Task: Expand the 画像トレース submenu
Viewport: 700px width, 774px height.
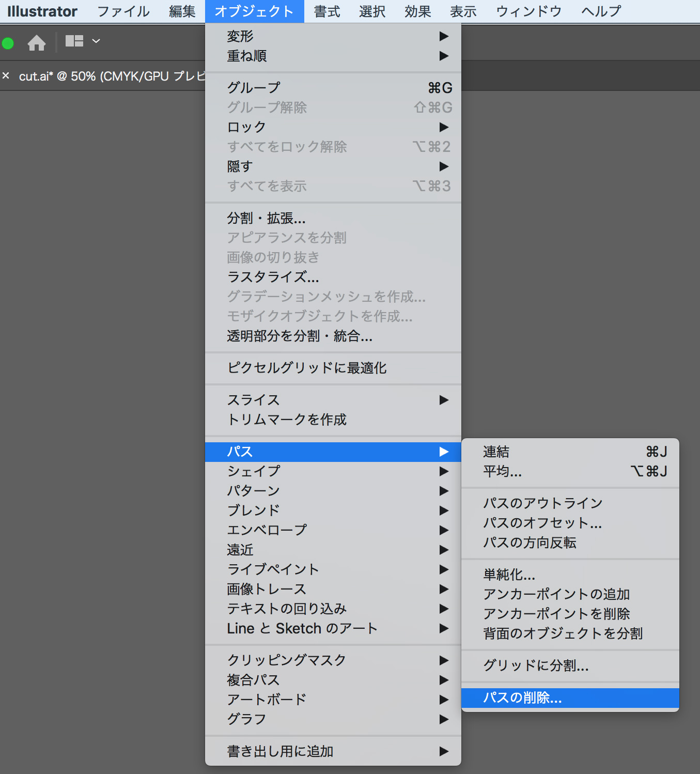Action: pyautogui.click(x=333, y=589)
